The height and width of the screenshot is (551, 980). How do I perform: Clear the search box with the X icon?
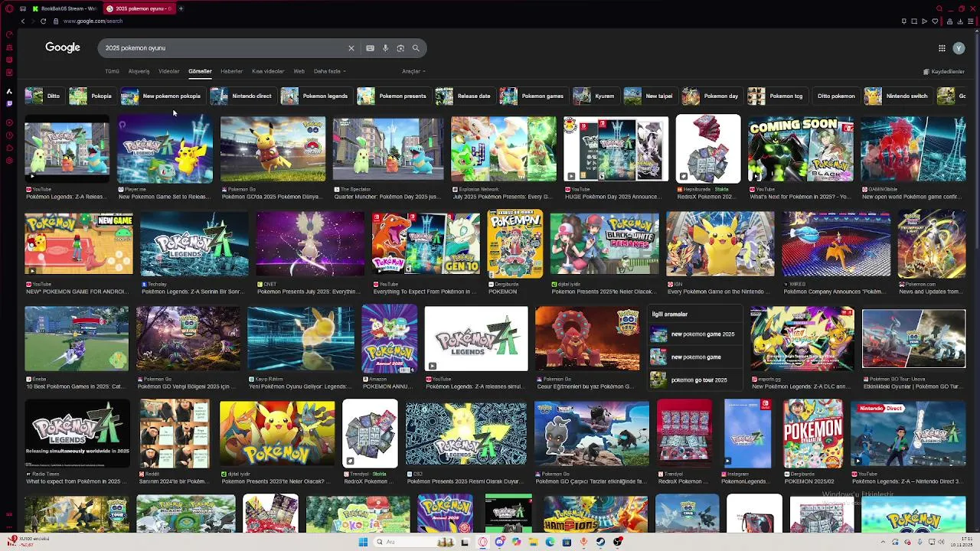pos(351,48)
